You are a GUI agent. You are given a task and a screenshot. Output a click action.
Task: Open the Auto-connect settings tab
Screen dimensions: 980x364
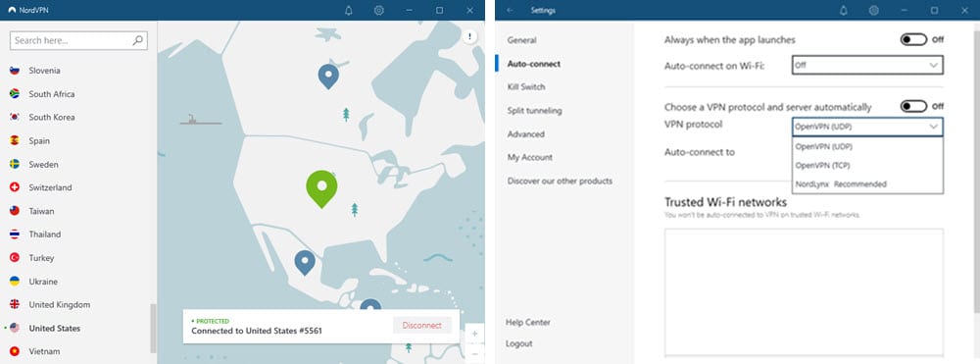coord(534,64)
